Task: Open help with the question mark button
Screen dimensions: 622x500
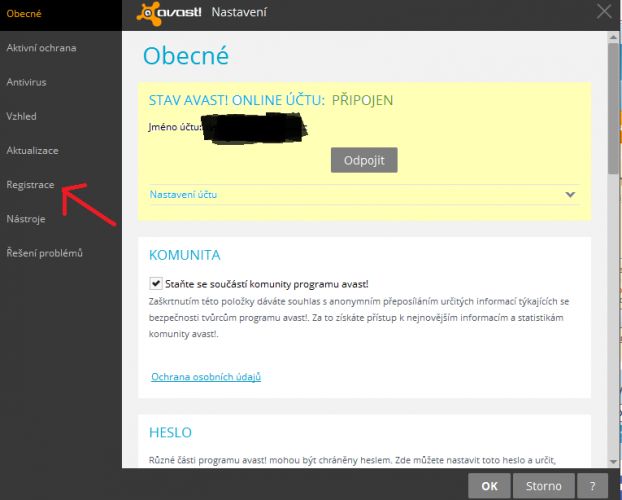Action: pyautogui.click(x=592, y=486)
